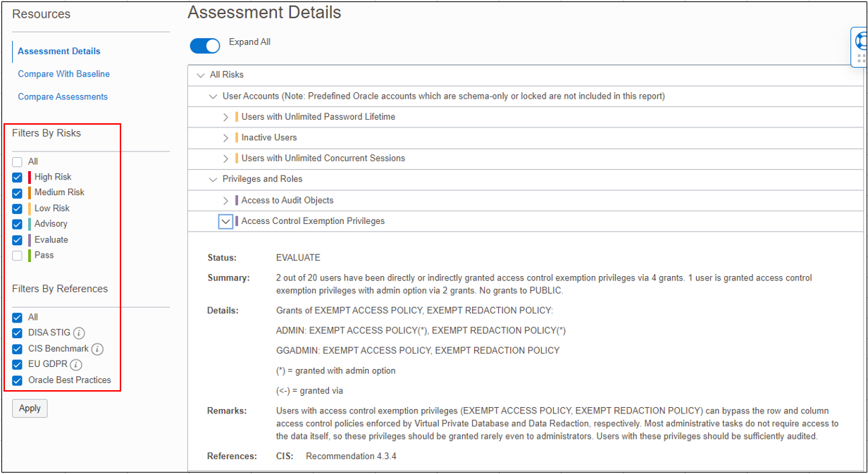Uncheck the All references checkbox
This screenshot has width=868, height=474.
(18, 318)
